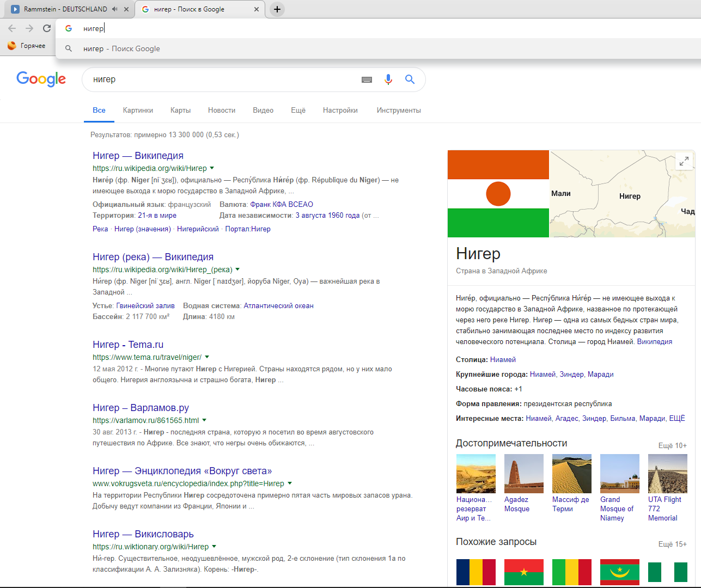The image size is (701, 588).
Task: Reload the current page
Action: (x=47, y=28)
